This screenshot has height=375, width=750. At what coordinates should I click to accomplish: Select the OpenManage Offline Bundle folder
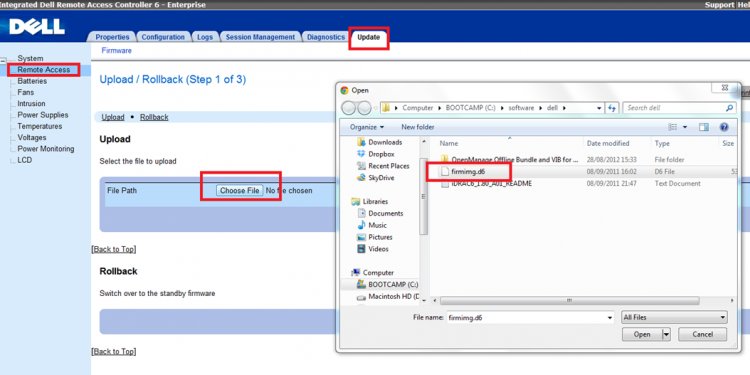(509, 160)
